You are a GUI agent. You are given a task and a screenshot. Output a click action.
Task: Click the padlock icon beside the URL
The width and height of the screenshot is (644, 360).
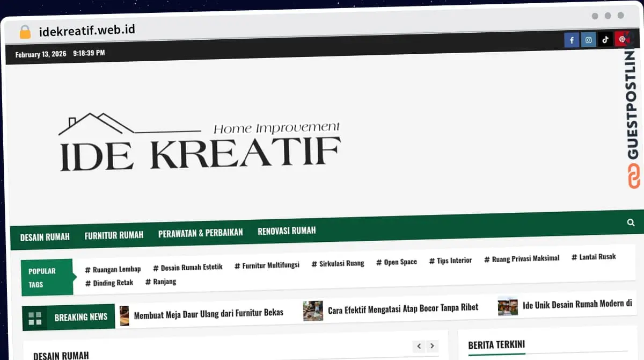25,32
